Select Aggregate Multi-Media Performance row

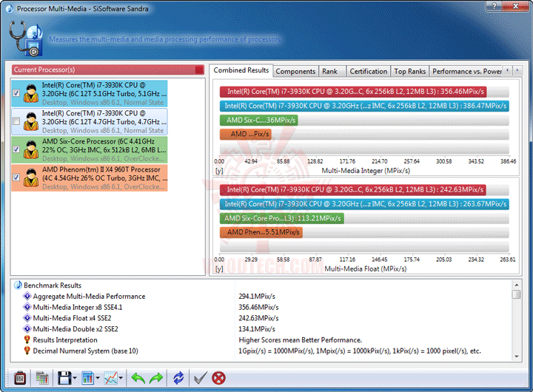point(89,296)
